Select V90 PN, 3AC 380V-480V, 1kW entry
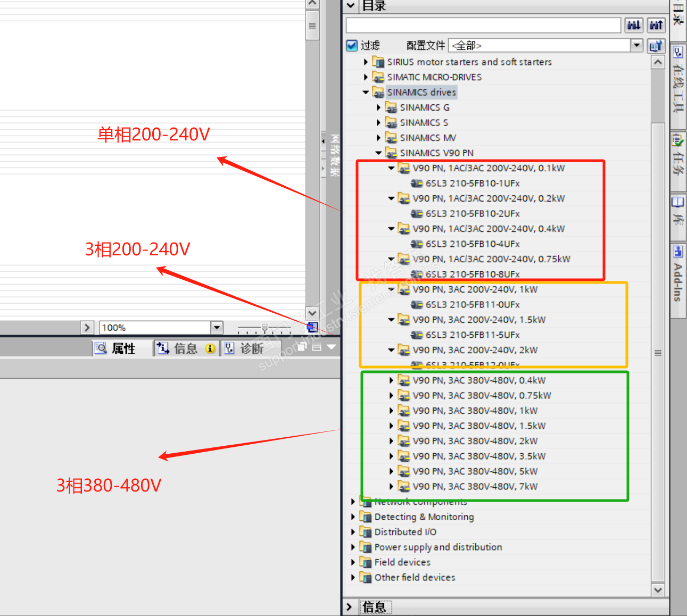Viewport: 687px width, 616px height. (475, 411)
